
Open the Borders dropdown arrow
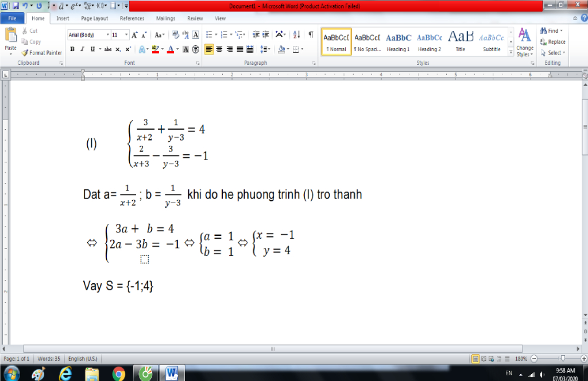302,49
